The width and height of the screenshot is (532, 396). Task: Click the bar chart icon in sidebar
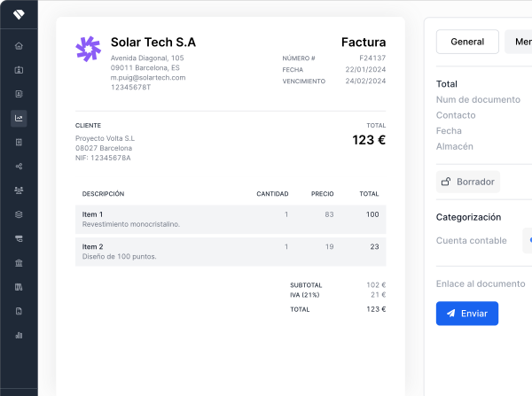(x=19, y=336)
